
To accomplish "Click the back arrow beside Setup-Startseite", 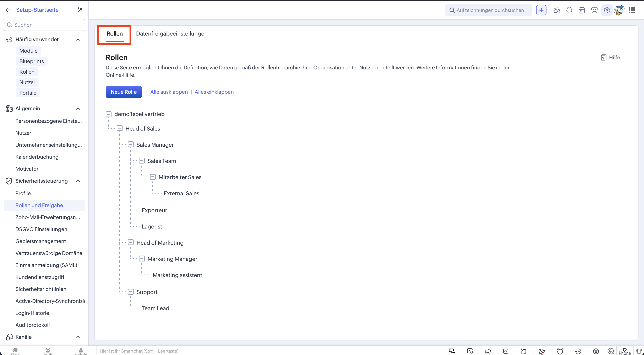I will [8, 10].
